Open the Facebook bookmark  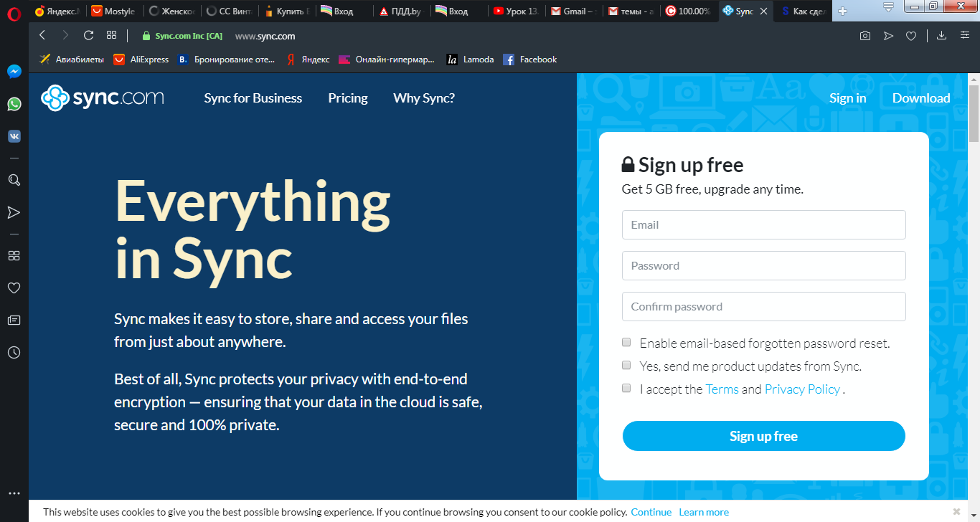coord(530,60)
